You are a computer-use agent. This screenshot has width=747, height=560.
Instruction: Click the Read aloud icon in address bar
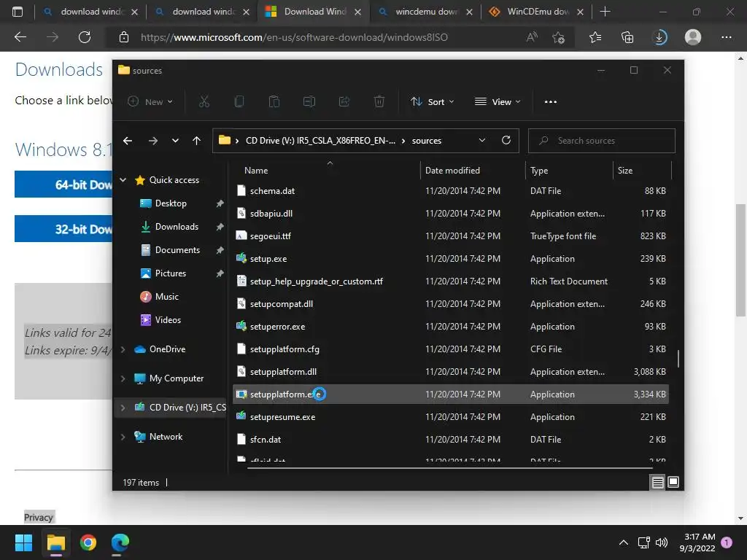(532, 37)
